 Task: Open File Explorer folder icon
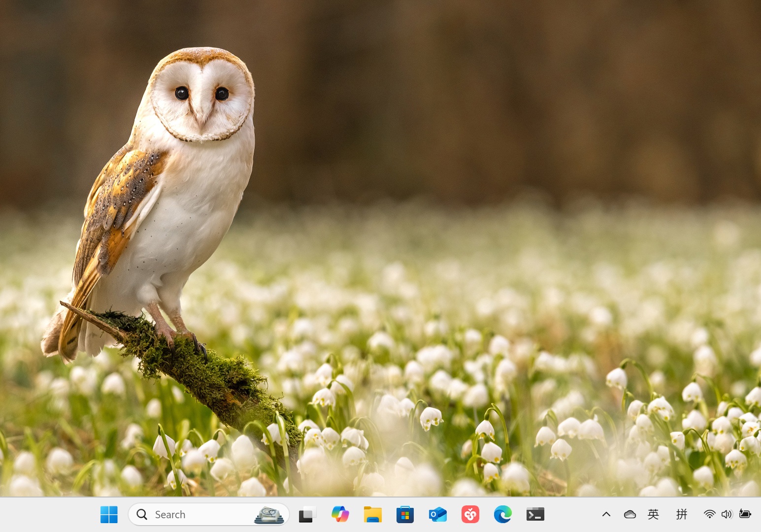click(x=373, y=515)
